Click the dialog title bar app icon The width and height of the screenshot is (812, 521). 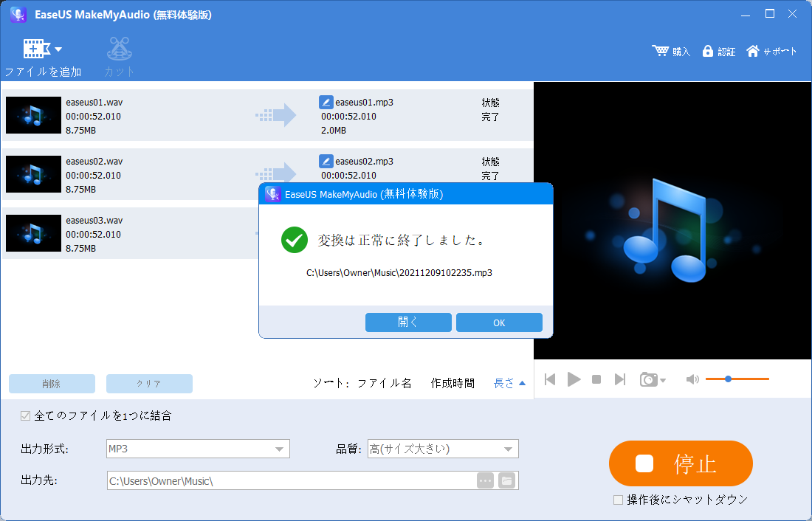(x=273, y=194)
